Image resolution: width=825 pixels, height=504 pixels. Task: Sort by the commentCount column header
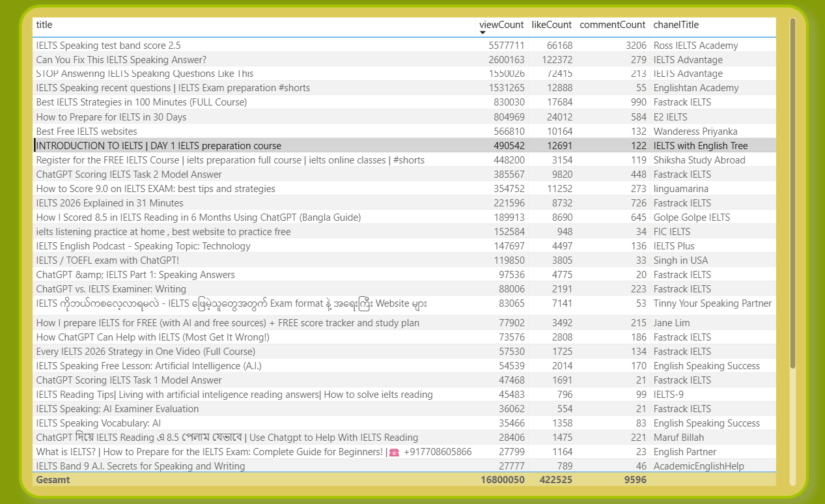pyautogui.click(x=612, y=25)
